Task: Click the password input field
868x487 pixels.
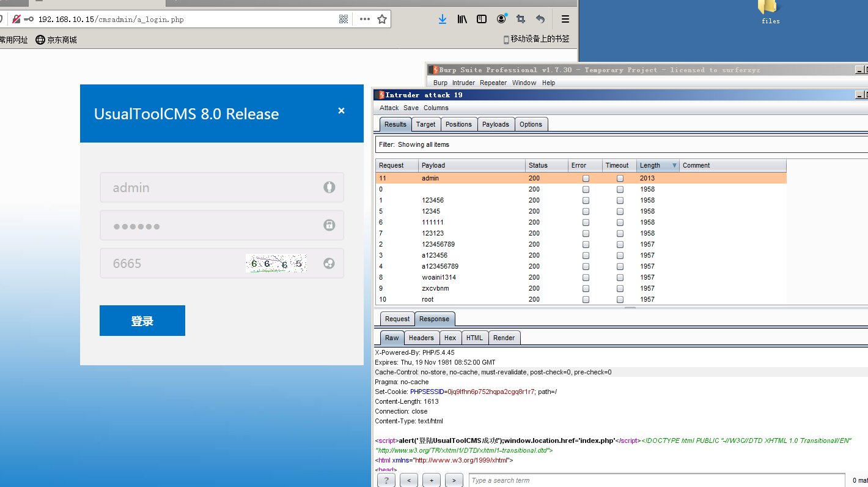Action: tap(221, 225)
